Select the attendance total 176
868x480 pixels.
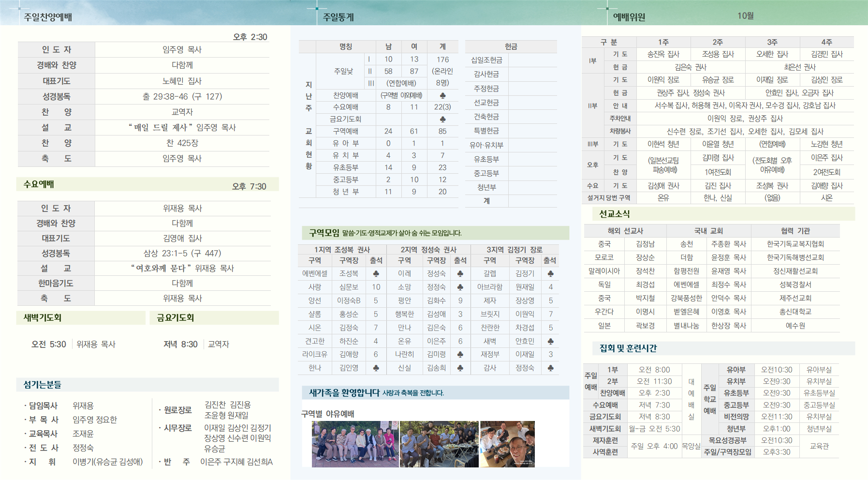point(442,60)
